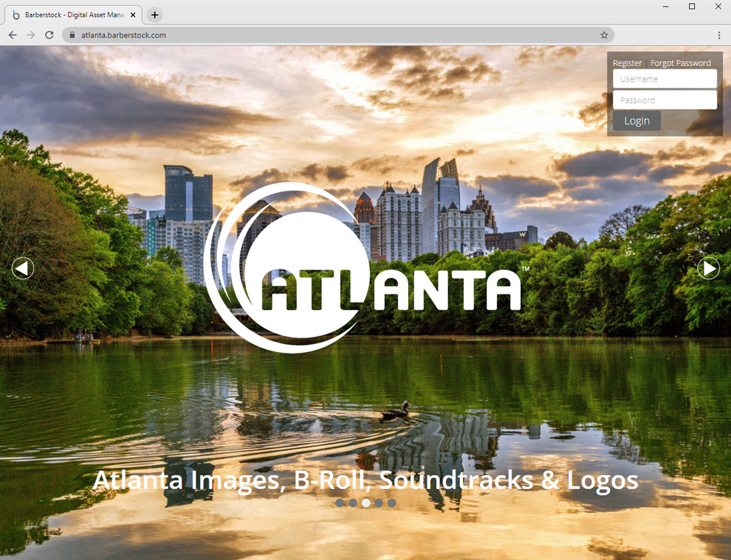Focus the Username field

pyautogui.click(x=665, y=79)
